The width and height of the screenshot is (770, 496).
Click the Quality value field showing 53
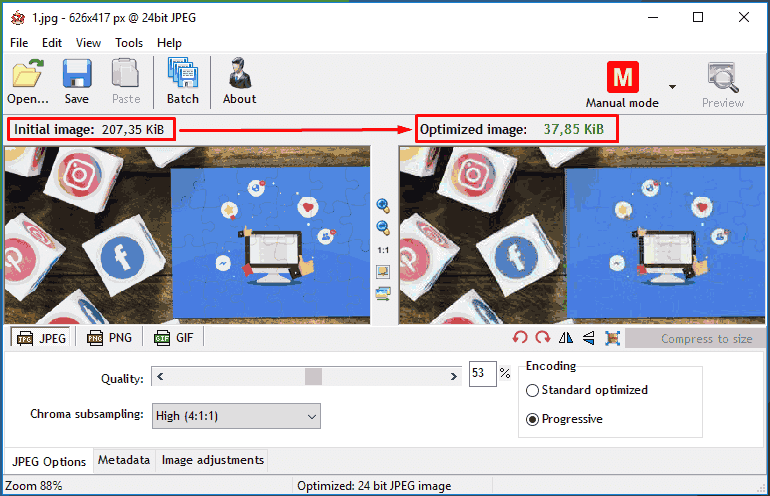point(482,374)
